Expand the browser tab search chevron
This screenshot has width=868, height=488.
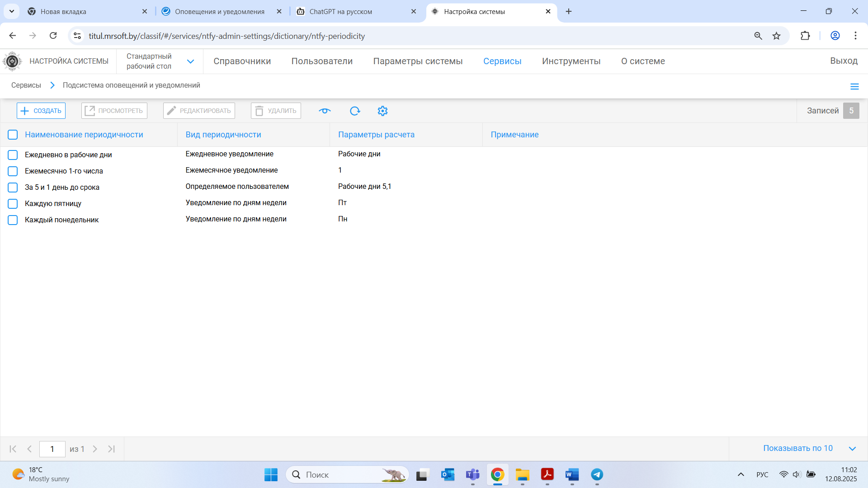click(11, 11)
